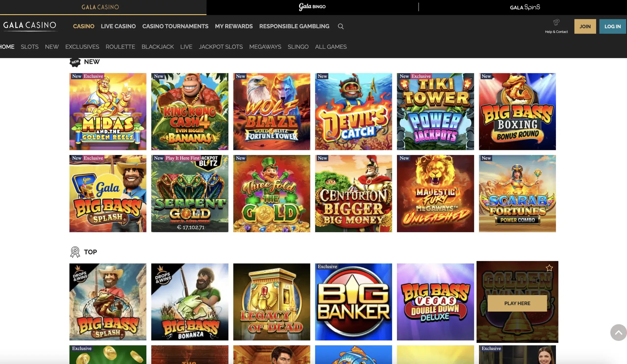Click the search magnifier icon

click(341, 26)
